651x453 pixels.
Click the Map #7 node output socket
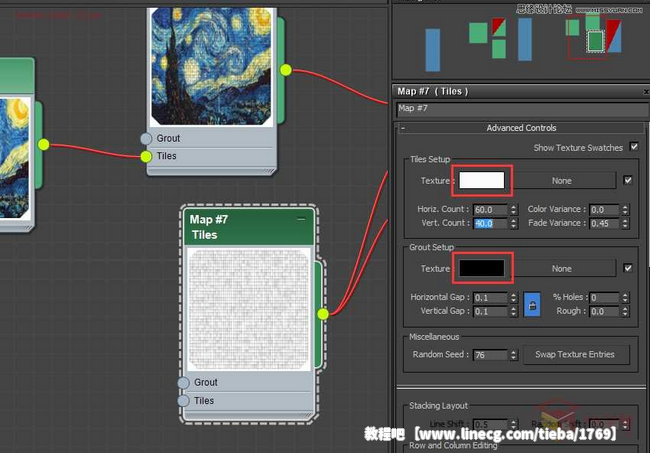(x=323, y=314)
